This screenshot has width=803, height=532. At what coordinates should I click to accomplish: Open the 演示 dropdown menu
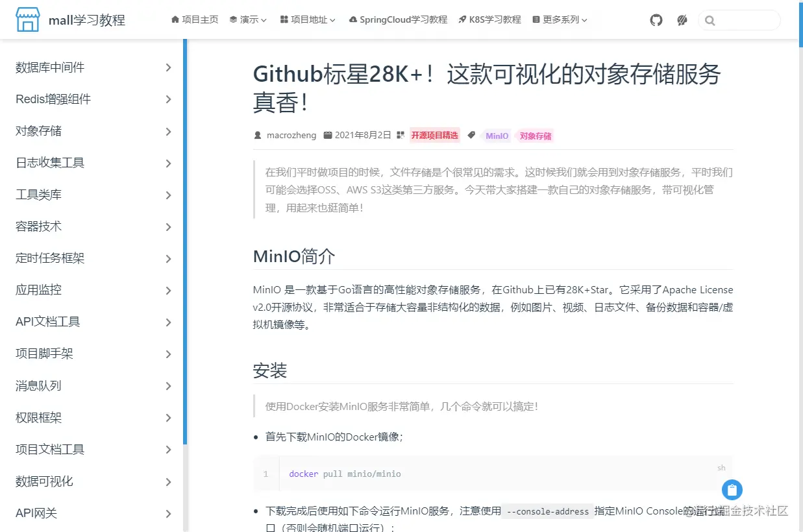click(248, 20)
